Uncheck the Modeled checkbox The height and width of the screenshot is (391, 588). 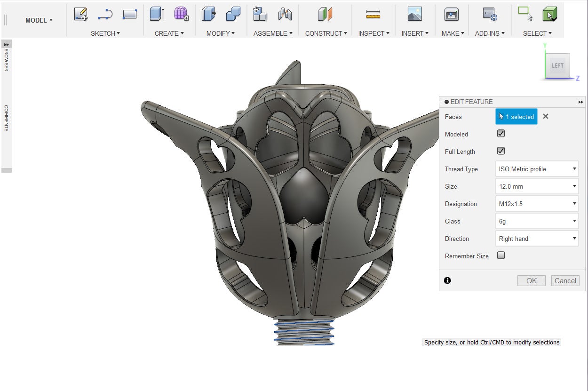(501, 134)
